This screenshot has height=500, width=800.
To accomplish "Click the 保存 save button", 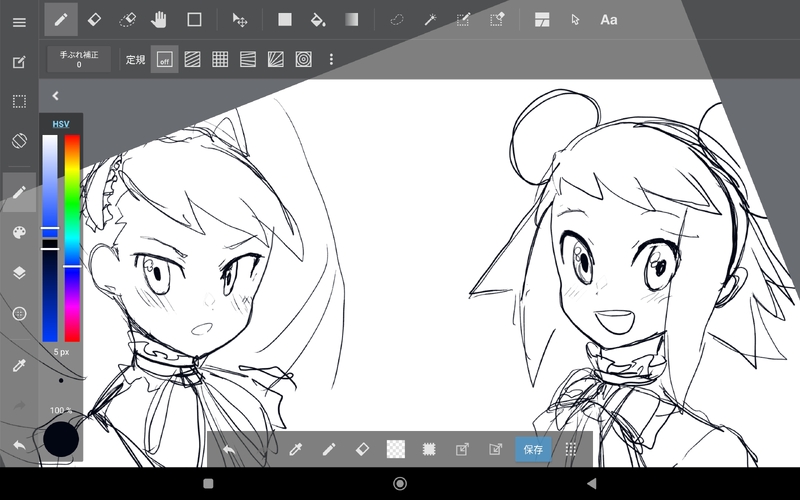I will [533, 449].
